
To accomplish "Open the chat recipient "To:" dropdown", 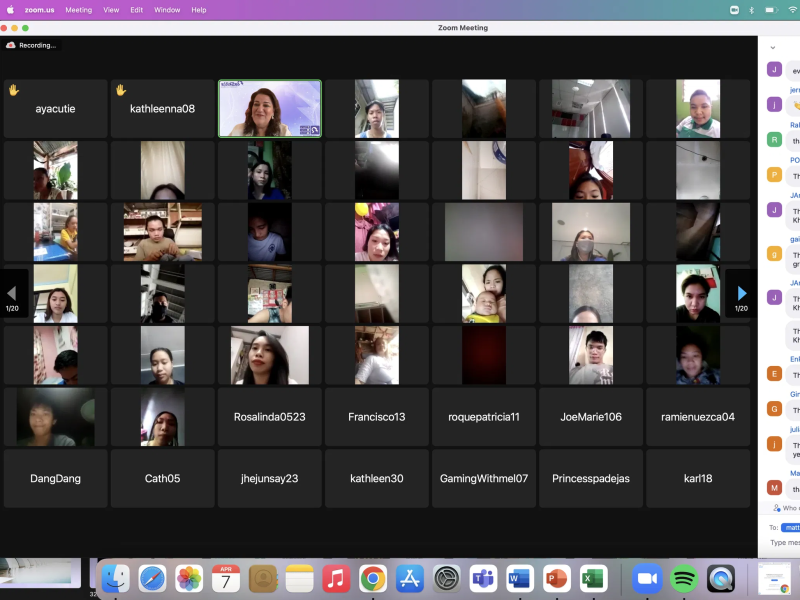I will (791, 528).
